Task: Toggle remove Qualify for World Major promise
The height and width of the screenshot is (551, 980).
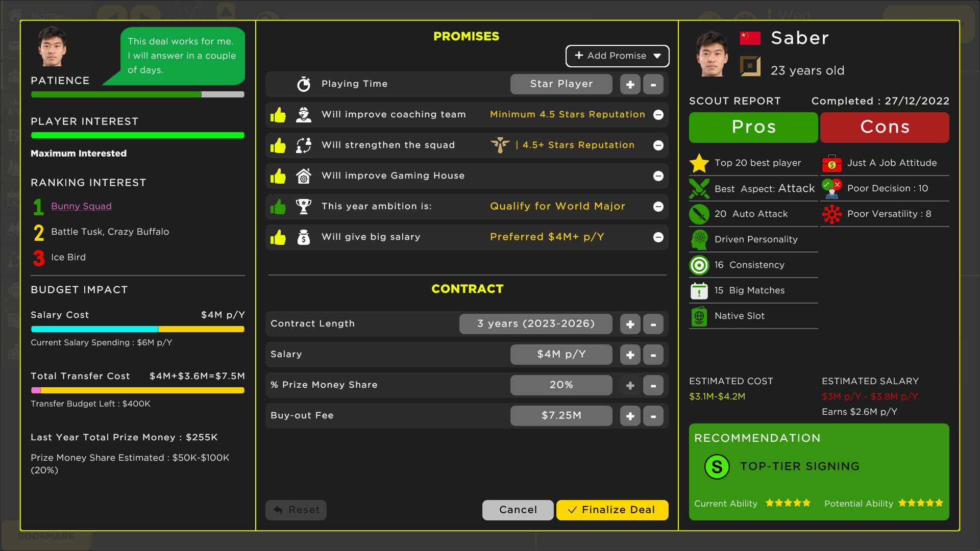Action: click(x=658, y=206)
